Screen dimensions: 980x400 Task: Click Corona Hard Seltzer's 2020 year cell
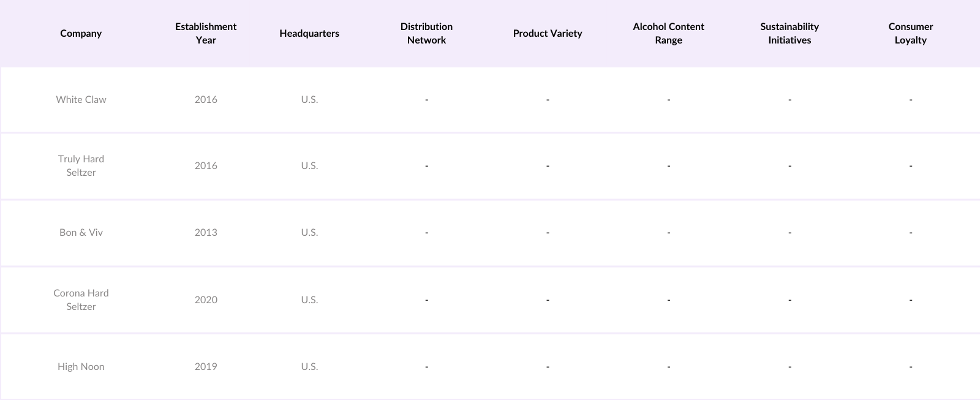pos(206,300)
